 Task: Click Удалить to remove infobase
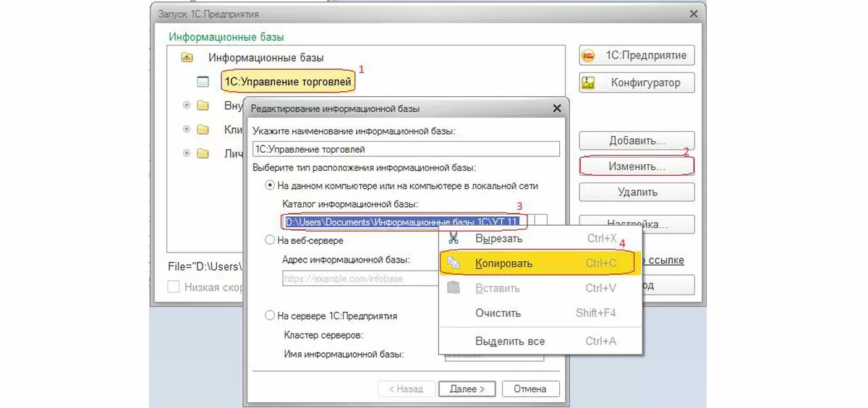pos(637,192)
